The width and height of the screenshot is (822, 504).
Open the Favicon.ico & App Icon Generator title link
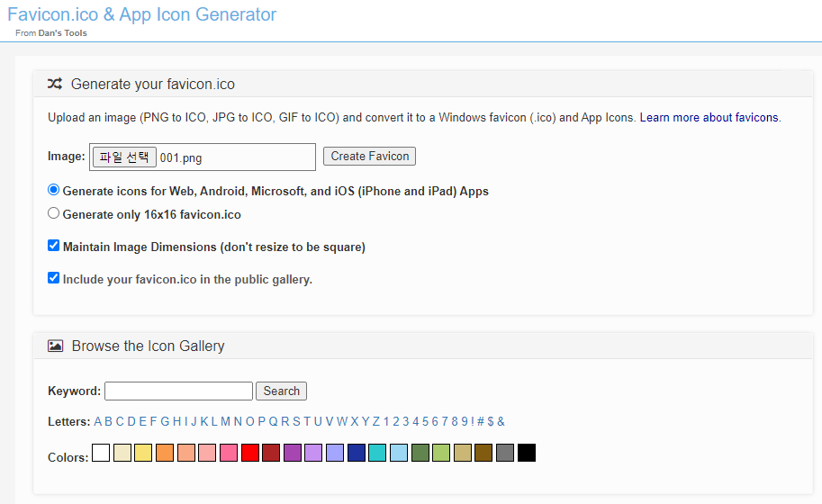click(141, 14)
